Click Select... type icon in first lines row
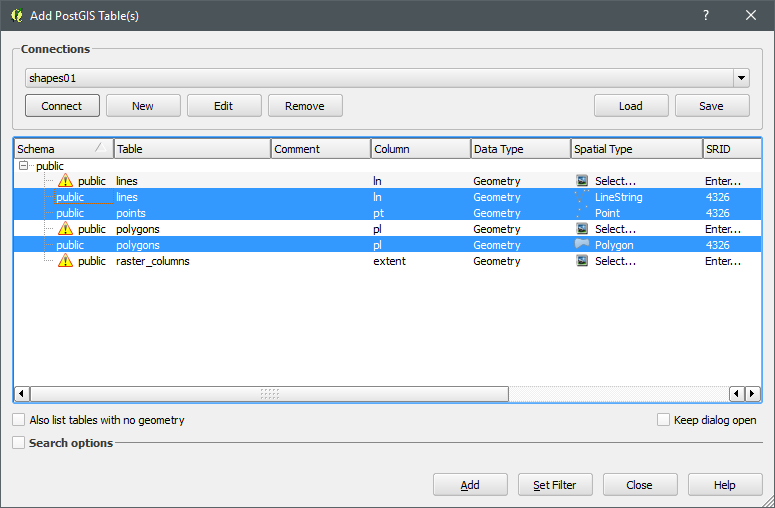This screenshot has width=775, height=508. tap(582, 180)
